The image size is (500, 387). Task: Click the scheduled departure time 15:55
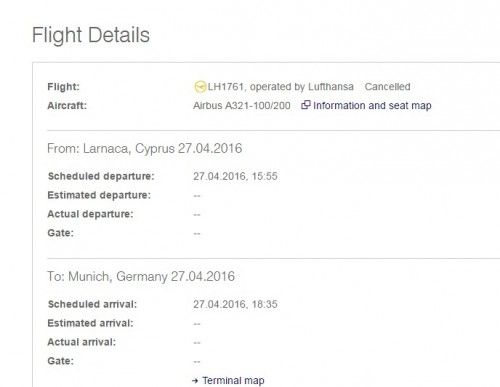[x=265, y=176]
